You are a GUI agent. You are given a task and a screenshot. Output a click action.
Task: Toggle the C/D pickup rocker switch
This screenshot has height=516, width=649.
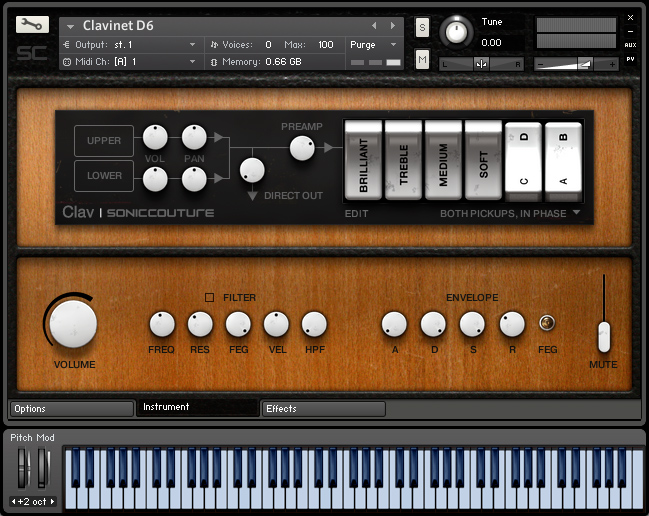point(523,161)
